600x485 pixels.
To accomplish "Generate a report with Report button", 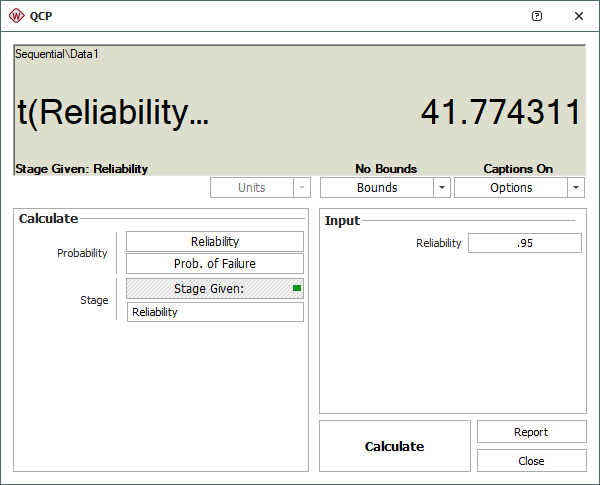I will (531, 432).
